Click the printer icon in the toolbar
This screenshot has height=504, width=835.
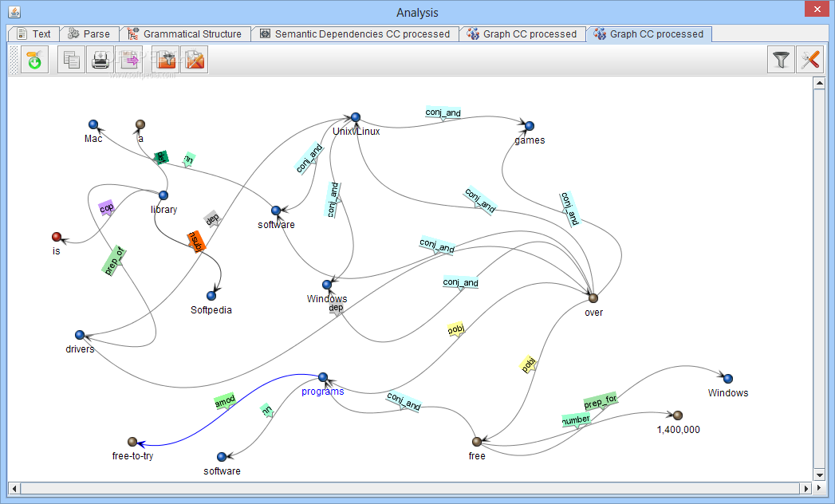(100, 60)
